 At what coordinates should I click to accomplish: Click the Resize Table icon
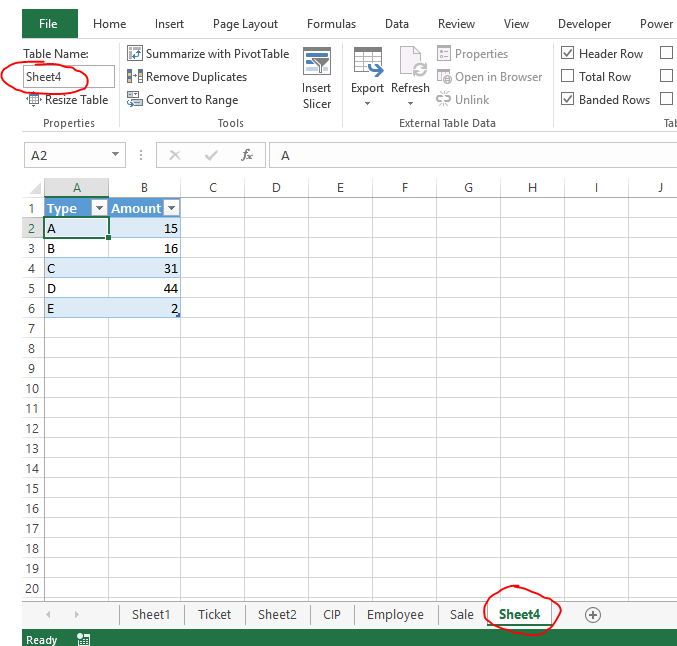coord(33,100)
